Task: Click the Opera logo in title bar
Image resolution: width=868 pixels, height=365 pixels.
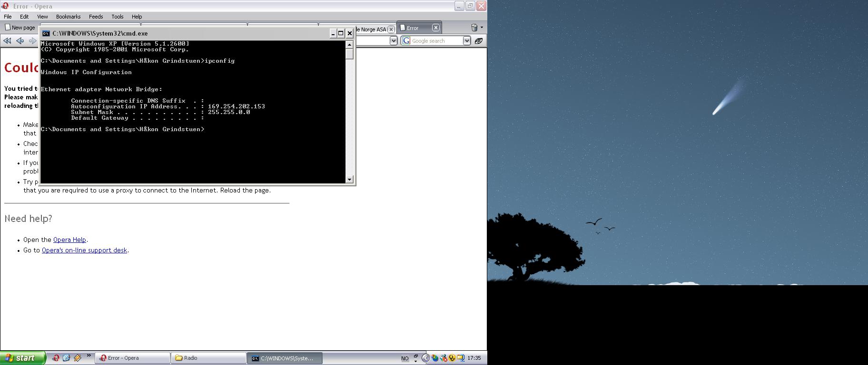Action: click(5, 6)
